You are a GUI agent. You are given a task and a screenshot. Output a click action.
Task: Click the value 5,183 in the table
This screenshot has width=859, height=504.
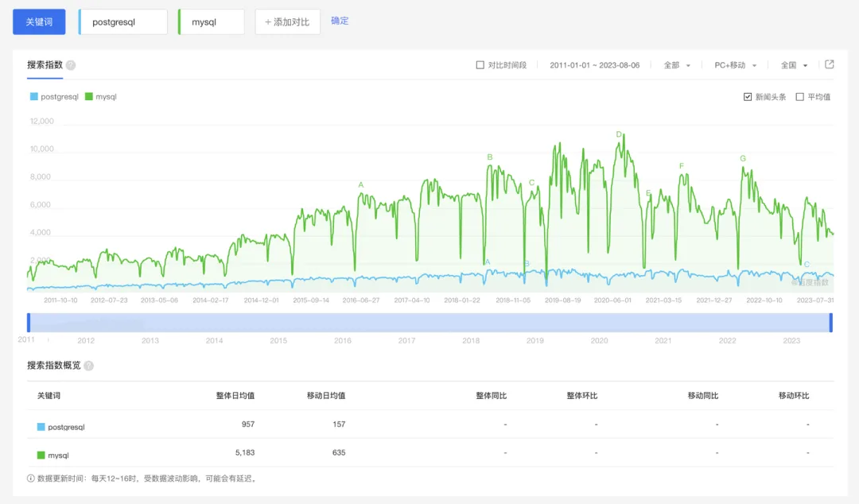tap(245, 452)
